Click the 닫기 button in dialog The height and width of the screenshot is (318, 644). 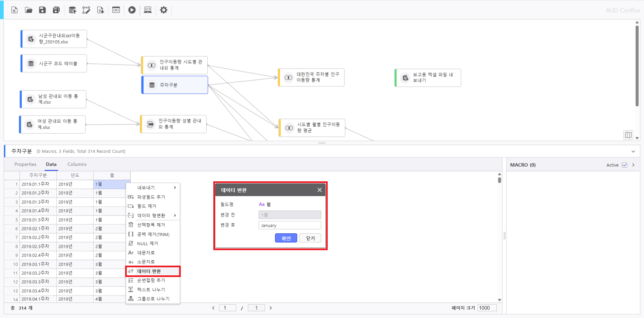click(310, 238)
